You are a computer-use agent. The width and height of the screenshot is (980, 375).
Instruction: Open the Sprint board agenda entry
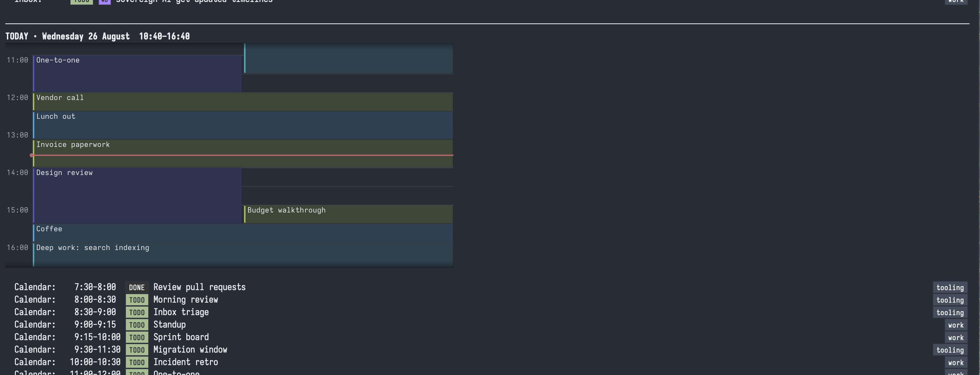pos(181,337)
